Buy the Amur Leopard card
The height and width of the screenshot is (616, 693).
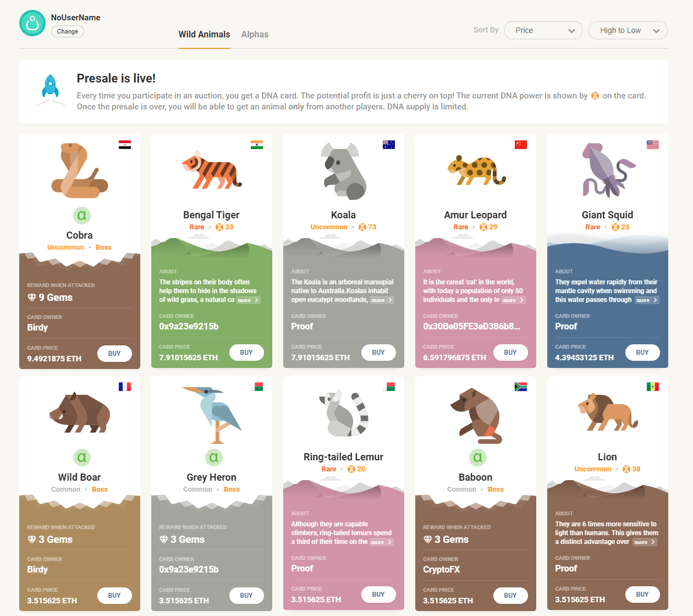pyautogui.click(x=510, y=353)
